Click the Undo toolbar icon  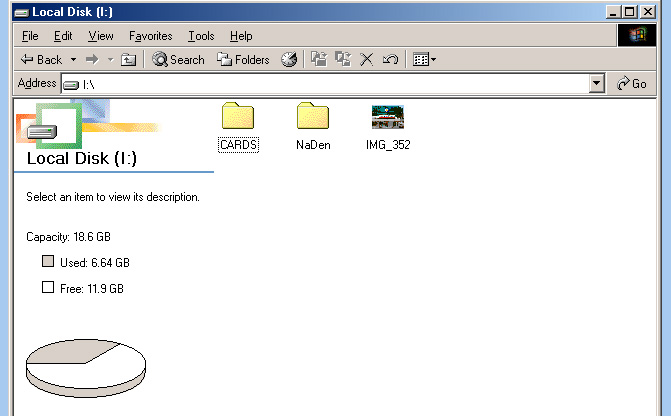coord(390,59)
